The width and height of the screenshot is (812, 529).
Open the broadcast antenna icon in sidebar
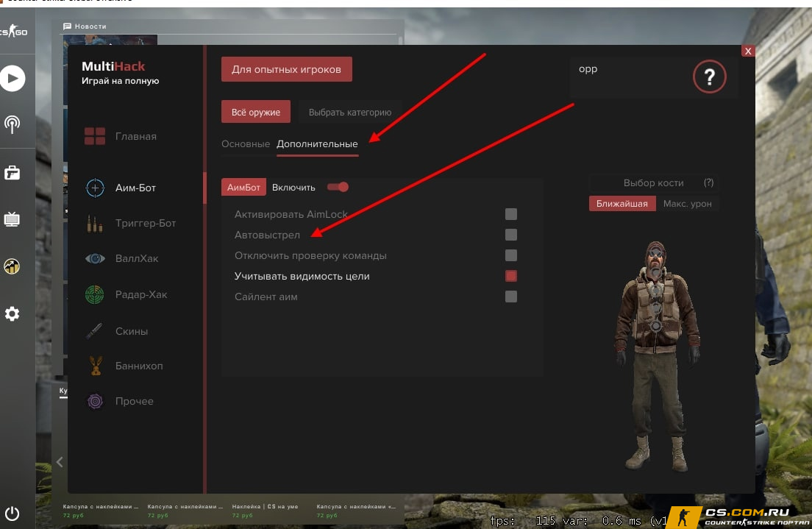(x=12, y=124)
